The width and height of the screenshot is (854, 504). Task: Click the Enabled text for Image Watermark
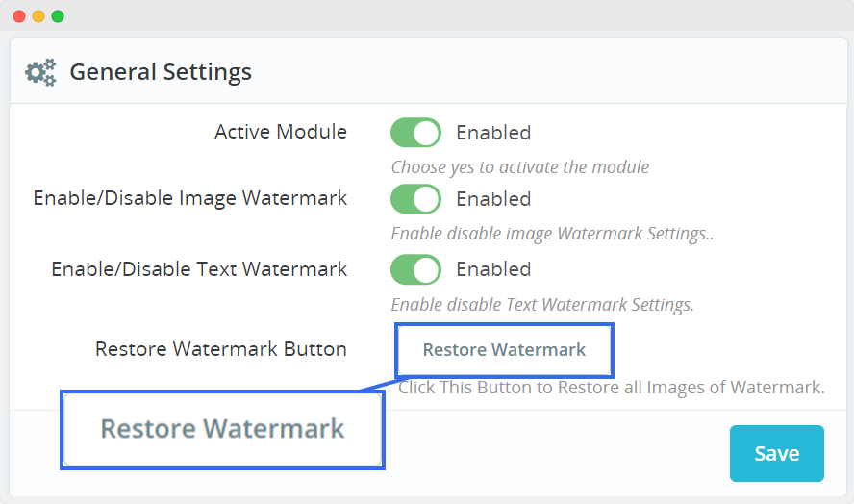[x=493, y=199]
